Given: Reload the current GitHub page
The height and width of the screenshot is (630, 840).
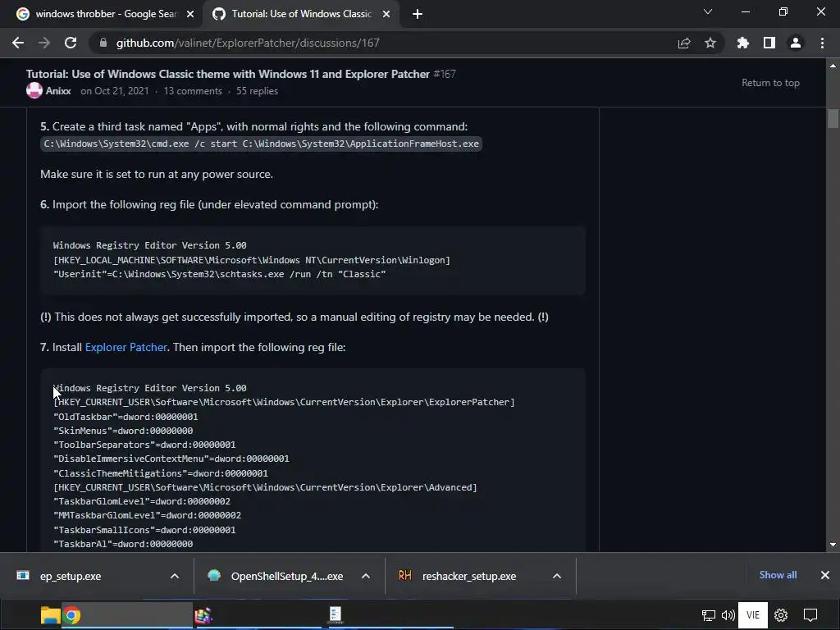Looking at the screenshot, I should [71, 43].
